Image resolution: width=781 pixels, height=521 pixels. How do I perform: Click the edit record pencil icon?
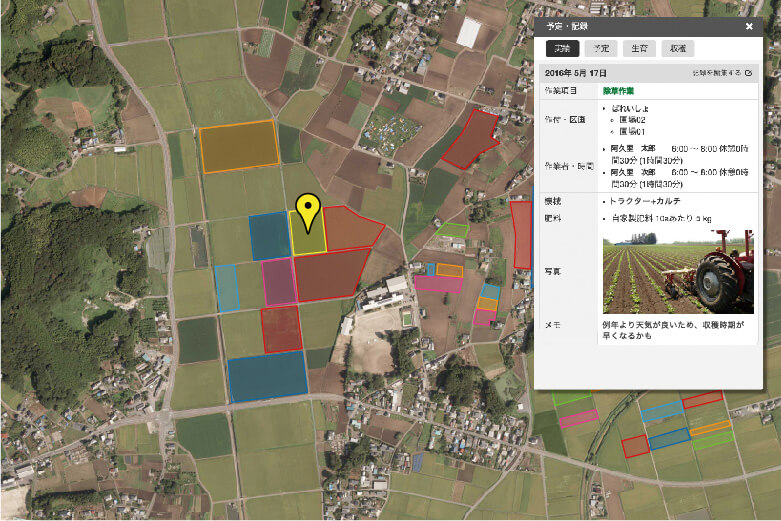point(748,73)
